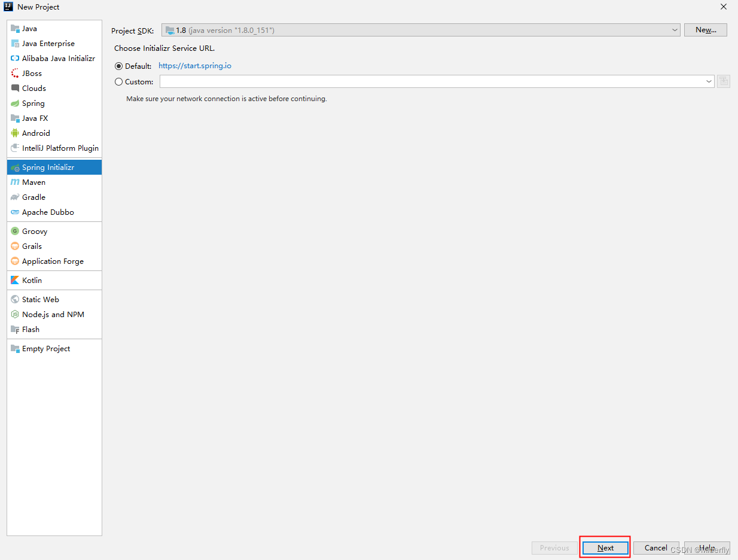738x560 pixels.
Task: Click the New... SDK button
Action: [706, 30]
